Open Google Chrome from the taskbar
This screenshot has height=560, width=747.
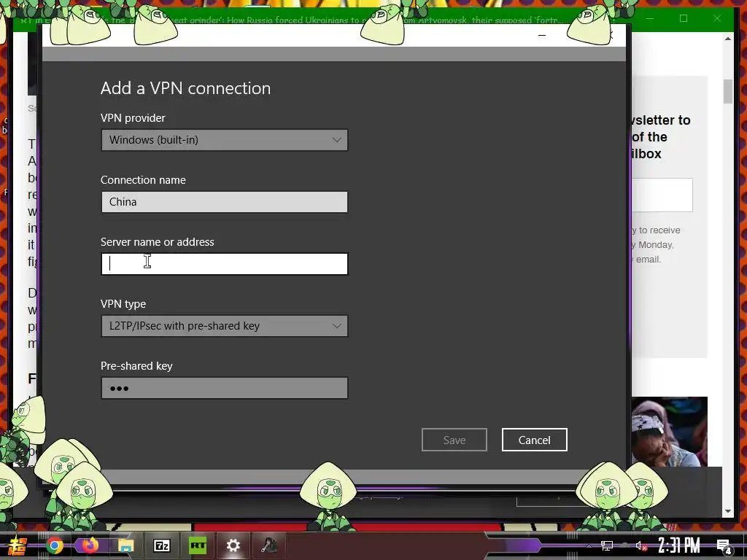pyautogui.click(x=54, y=545)
